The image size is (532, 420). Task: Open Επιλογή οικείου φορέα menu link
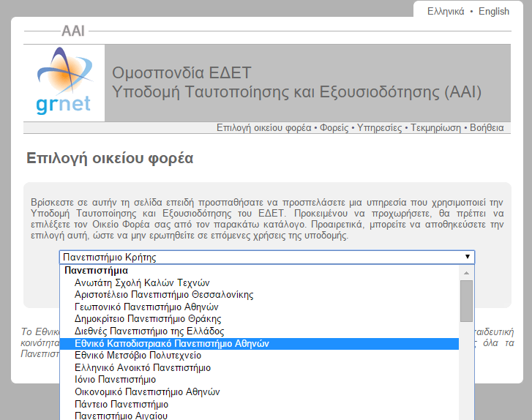click(x=264, y=128)
